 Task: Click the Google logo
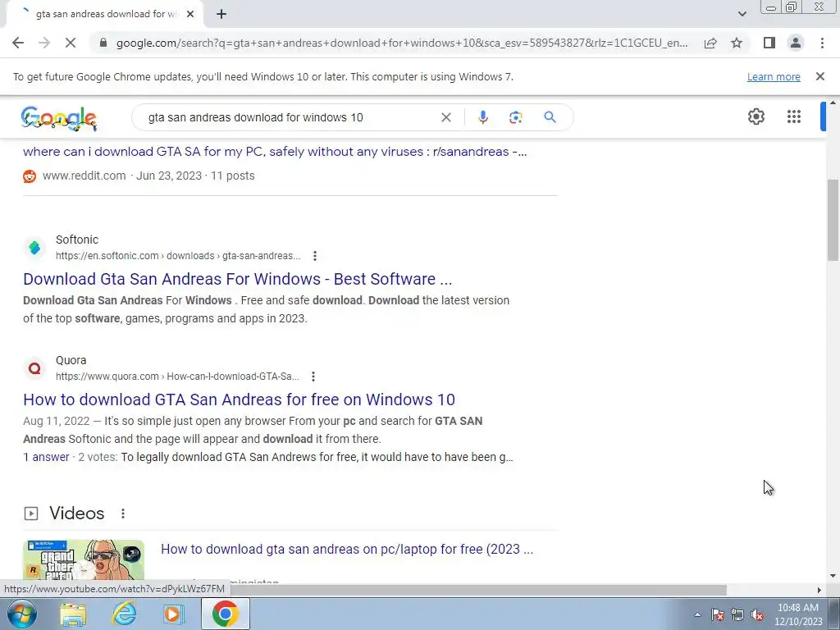(59, 118)
